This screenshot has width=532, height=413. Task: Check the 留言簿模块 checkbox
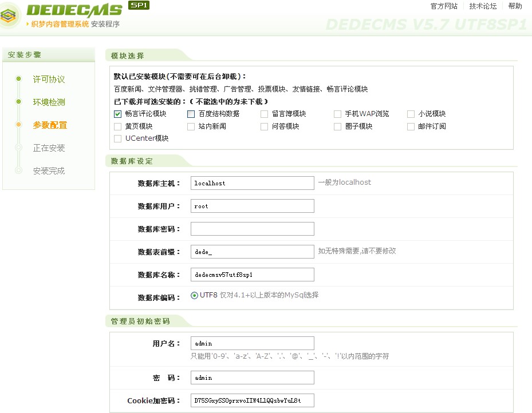[x=265, y=114]
